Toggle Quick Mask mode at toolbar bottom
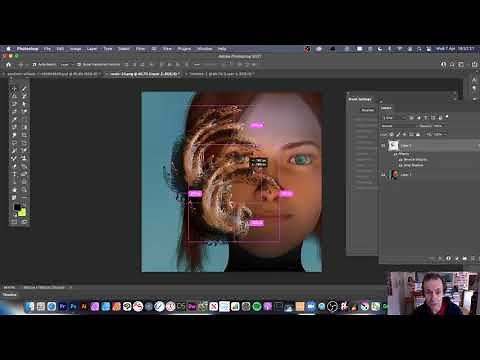This screenshot has height=360, width=480. pyautogui.click(x=14, y=221)
